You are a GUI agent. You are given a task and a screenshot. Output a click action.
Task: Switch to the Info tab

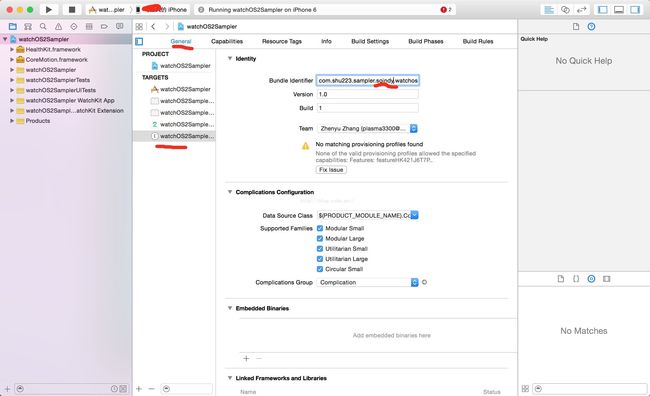tap(326, 41)
